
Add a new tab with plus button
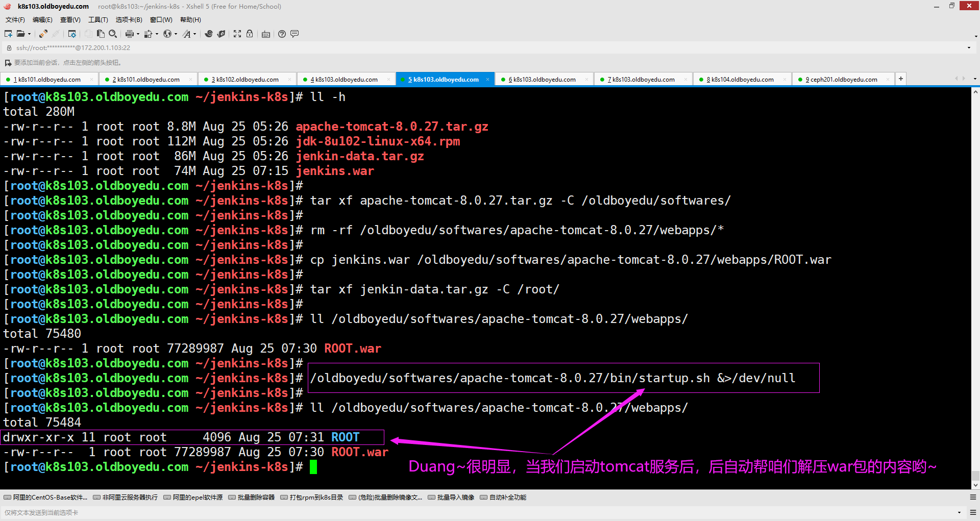click(901, 79)
